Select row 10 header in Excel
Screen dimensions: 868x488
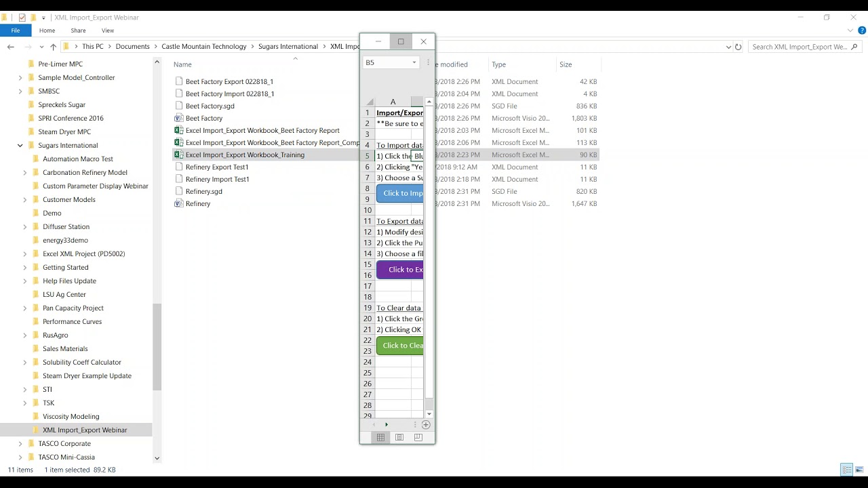(368, 210)
